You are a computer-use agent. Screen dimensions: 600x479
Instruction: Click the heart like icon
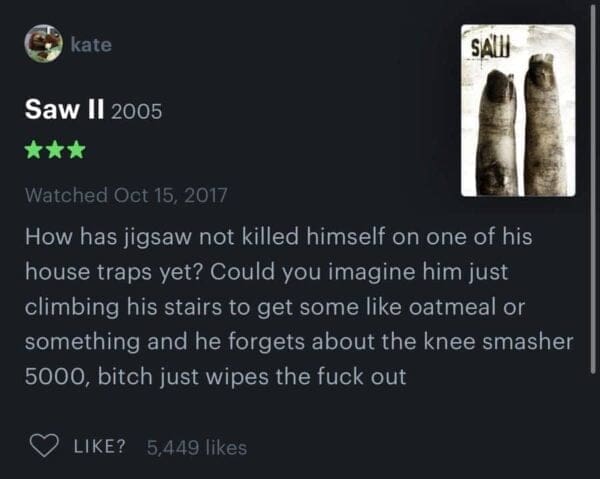(x=44, y=446)
